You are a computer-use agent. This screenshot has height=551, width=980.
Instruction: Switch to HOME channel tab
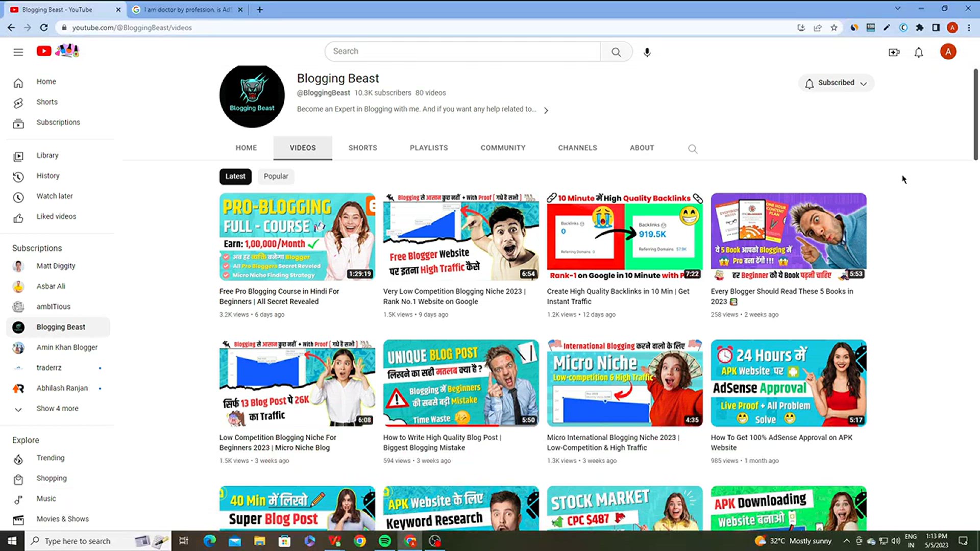246,148
